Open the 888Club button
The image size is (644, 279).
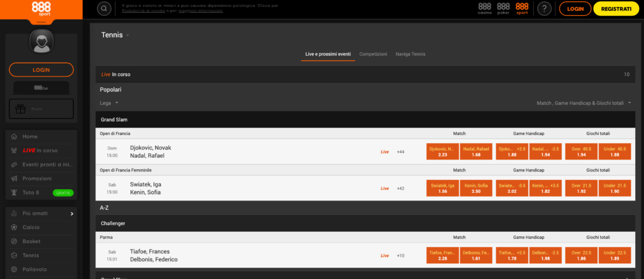[x=41, y=88]
